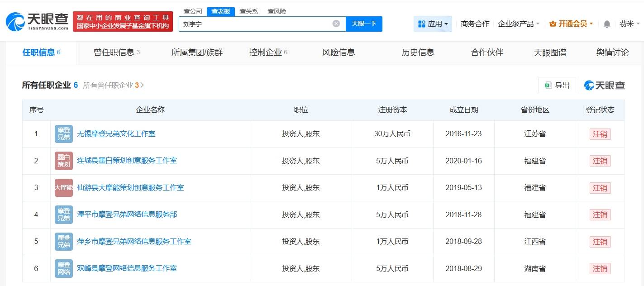Click the Tianyancha logo at top left
This screenshot has width=644, height=286.
click(x=36, y=20)
